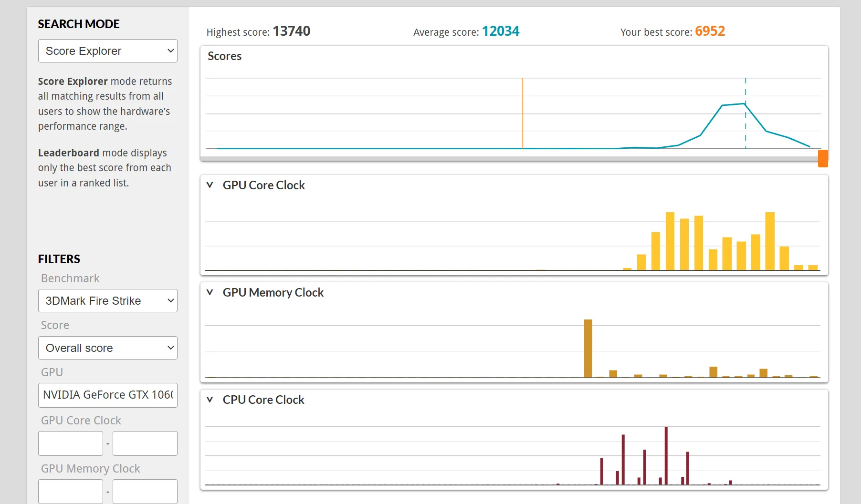This screenshot has height=504, width=861.
Task: Click the average score value 12034
Action: (x=501, y=31)
